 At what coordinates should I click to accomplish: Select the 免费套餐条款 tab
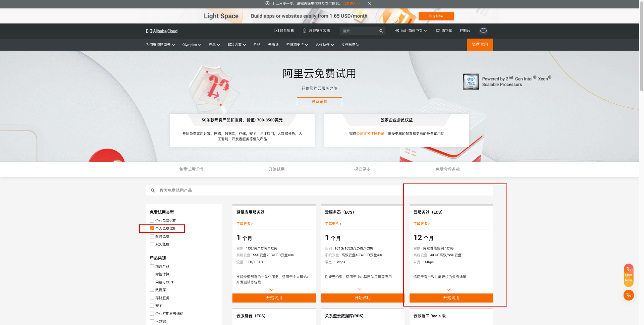[x=447, y=169]
